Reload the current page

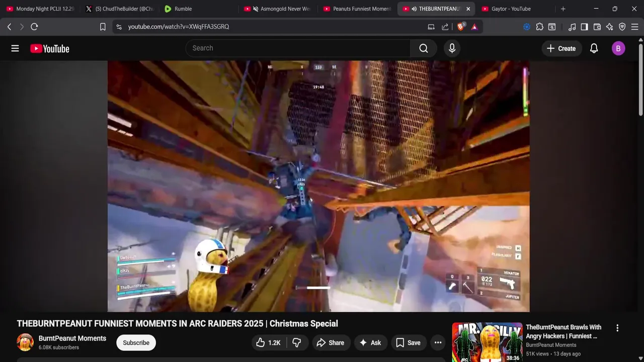click(x=34, y=27)
